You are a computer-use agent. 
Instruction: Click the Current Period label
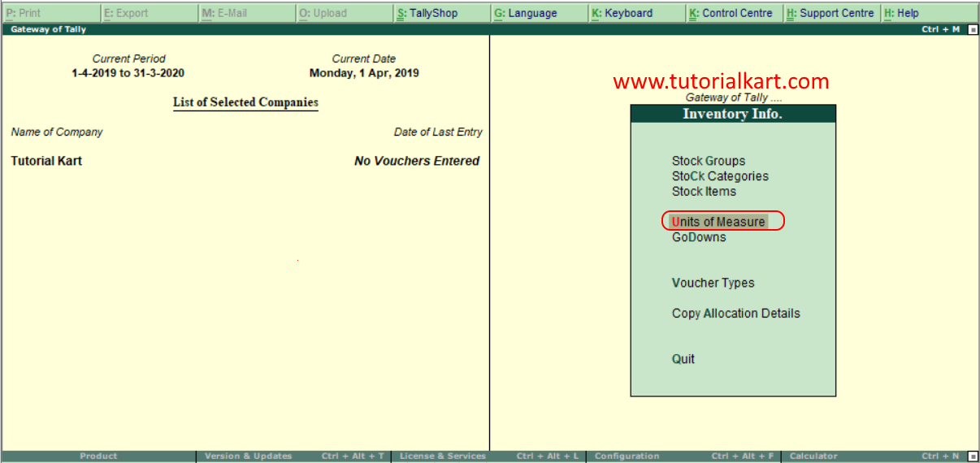tap(128, 58)
